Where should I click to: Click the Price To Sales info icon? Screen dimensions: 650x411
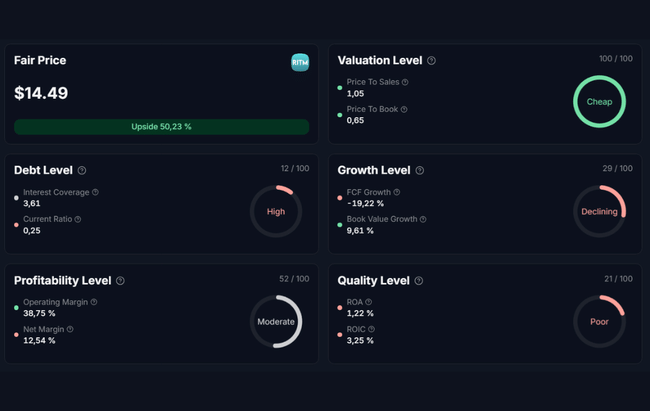point(405,83)
